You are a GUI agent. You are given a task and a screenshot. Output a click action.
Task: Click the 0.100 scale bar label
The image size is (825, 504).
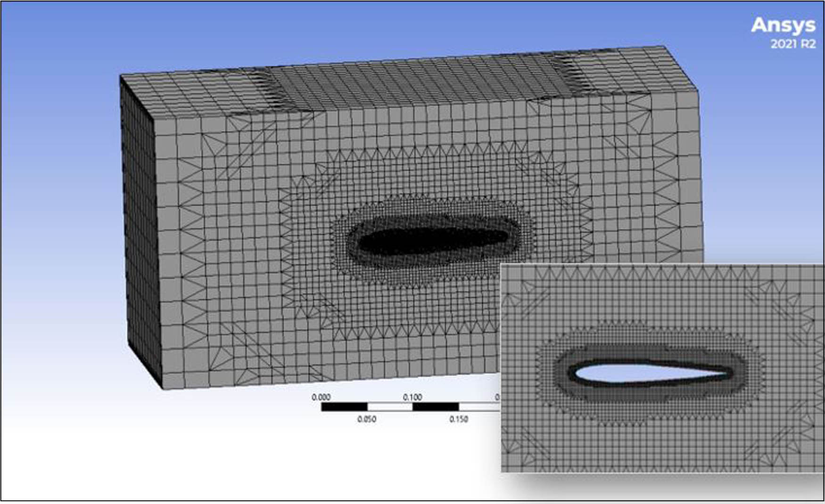click(x=412, y=397)
